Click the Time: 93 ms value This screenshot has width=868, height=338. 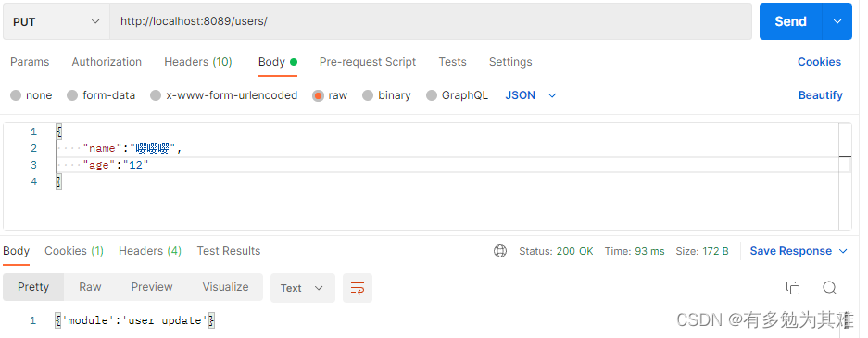[635, 251]
